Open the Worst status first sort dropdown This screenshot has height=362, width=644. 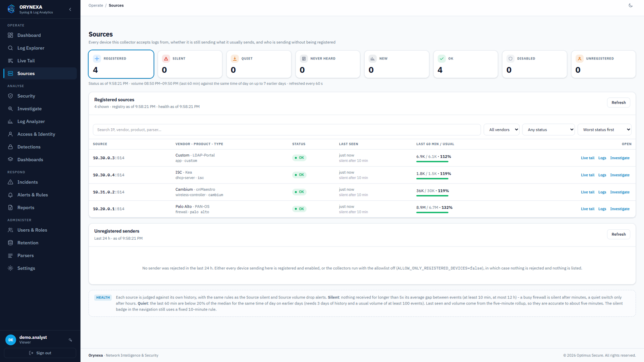click(x=605, y=130)
